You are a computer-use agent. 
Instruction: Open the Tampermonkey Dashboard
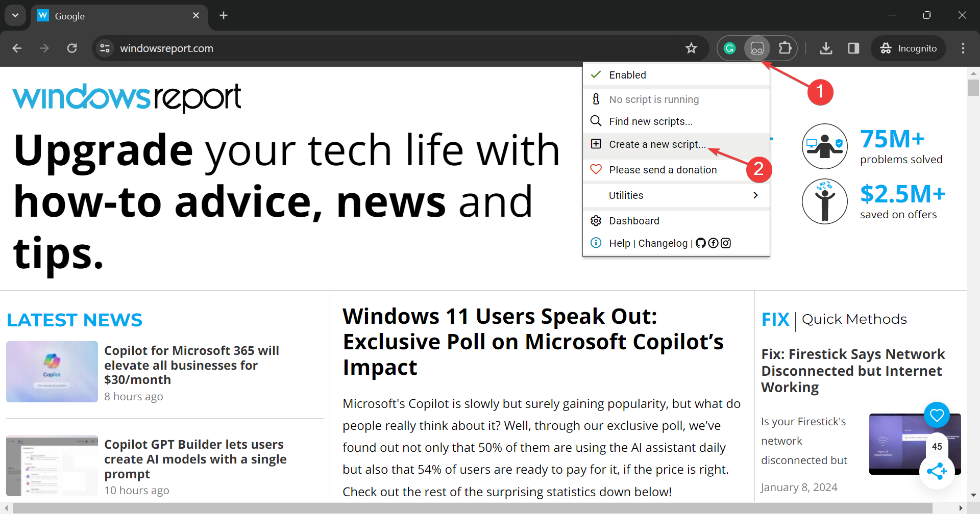tap(676, 221)
